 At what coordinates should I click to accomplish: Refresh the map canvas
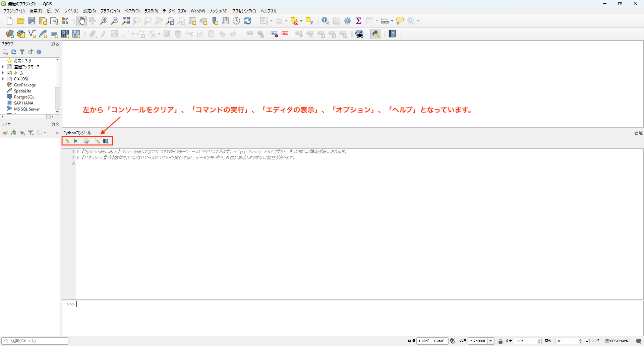(247, 20)
